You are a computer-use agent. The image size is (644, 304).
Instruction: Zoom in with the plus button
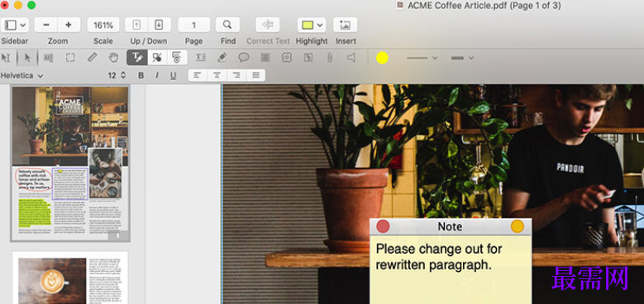point(69,25)
